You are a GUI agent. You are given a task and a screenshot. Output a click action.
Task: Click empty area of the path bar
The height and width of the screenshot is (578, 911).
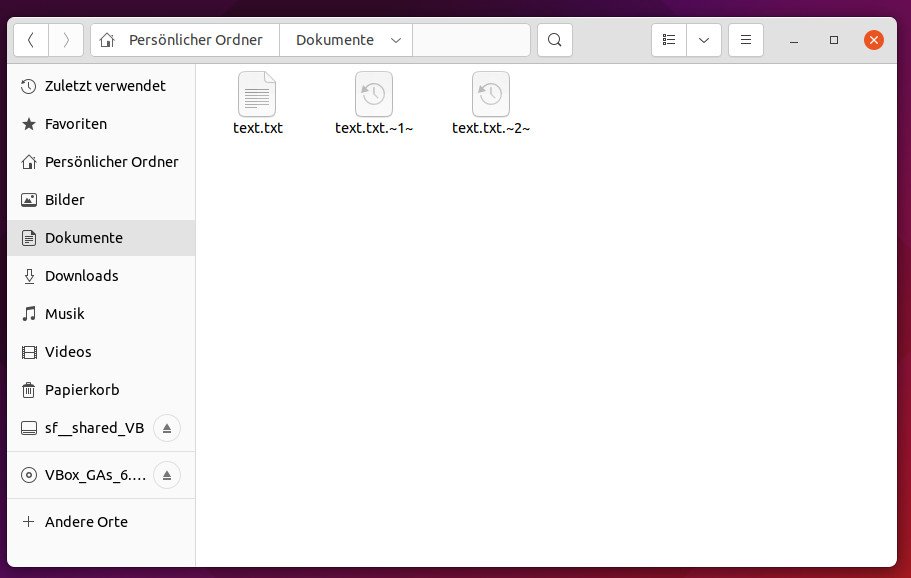(470, 40)
